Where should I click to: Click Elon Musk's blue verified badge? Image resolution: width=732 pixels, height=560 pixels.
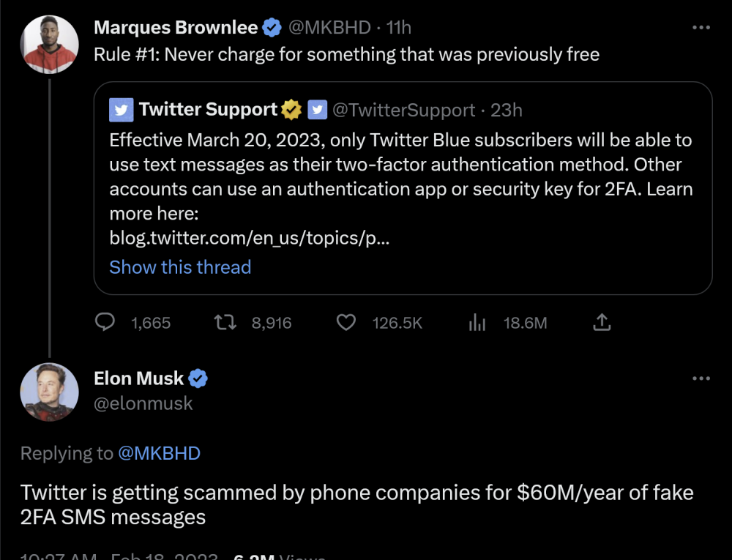(198, 378)
